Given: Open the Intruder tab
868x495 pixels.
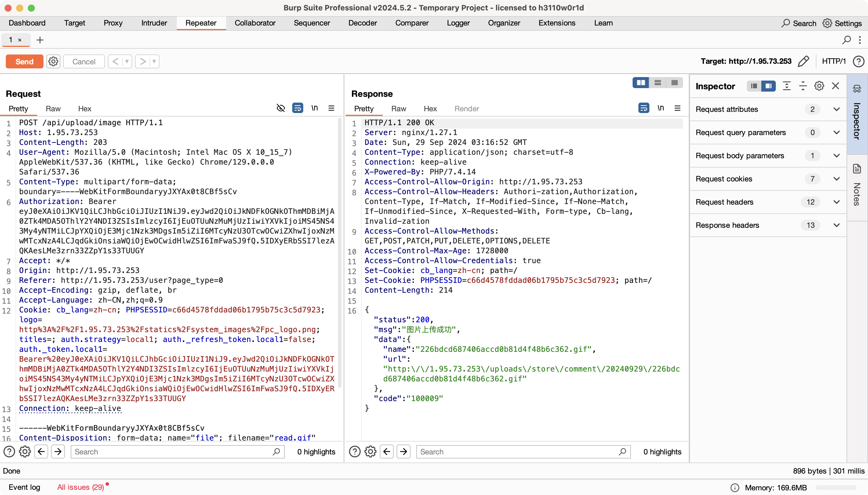Looking at the screenshot, I should pyautogui.click(x=154, y=23).
